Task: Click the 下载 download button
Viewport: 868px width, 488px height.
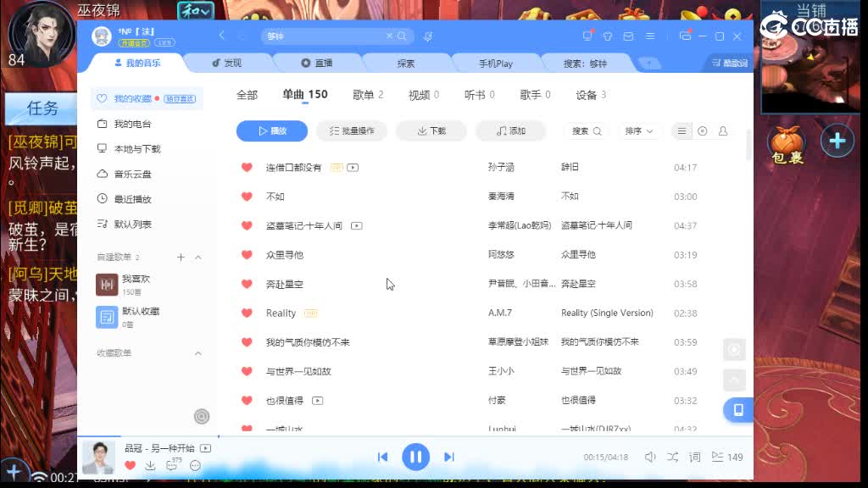Action: point(431,131)
